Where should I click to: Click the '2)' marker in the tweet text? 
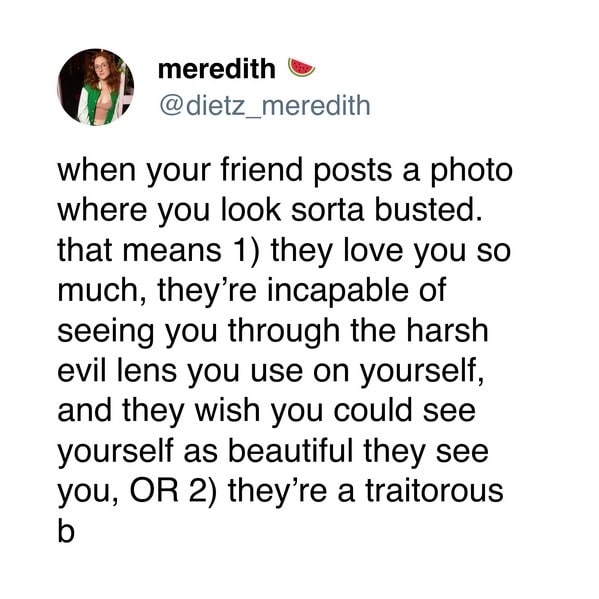203,492
